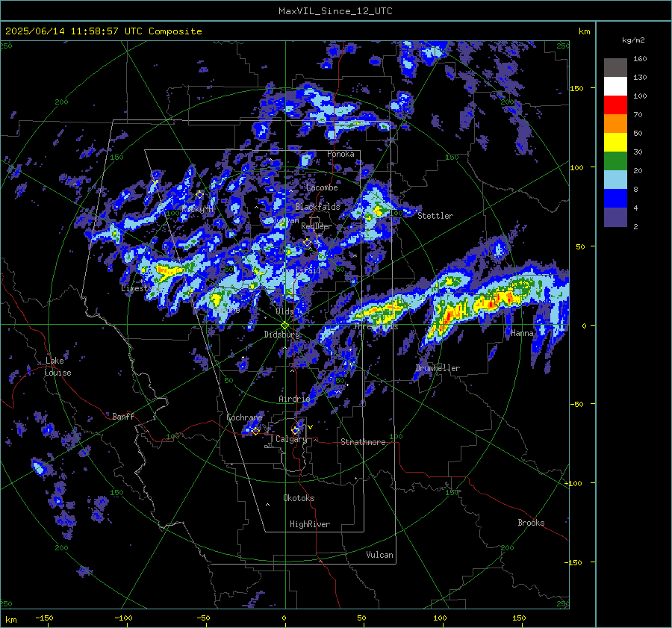
Task: Click the Lacombe city label
Action: (x=322, y=187)
